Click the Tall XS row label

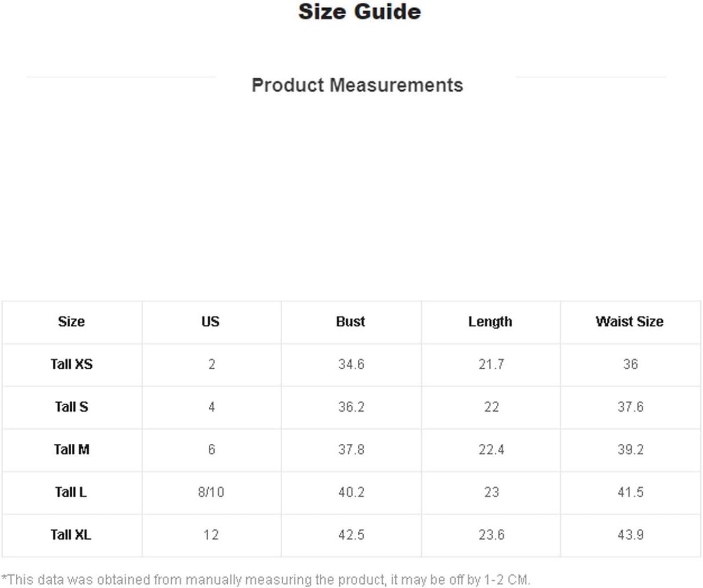tap(71, 364)
